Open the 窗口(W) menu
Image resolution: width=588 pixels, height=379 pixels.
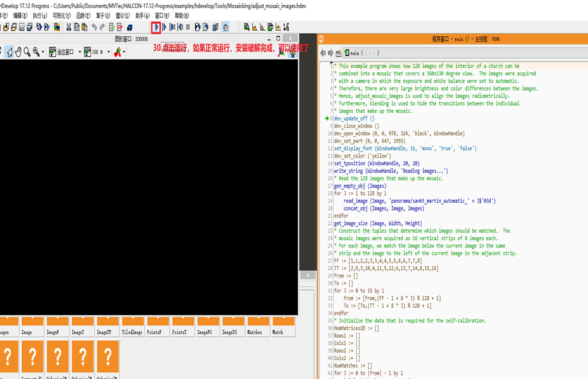(x=162, y=15)
